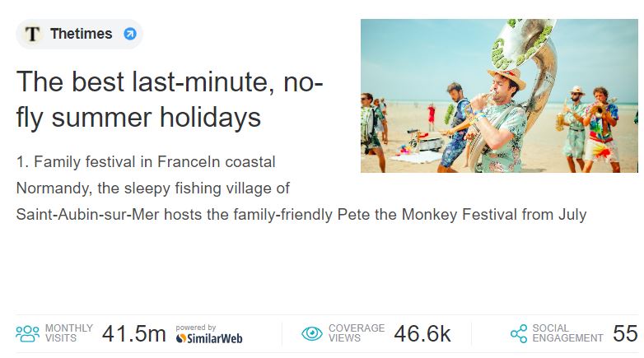Open the blue external link arrow icon
The width and height of the screenshot is (644, 358).
click(x=130, y=34)
